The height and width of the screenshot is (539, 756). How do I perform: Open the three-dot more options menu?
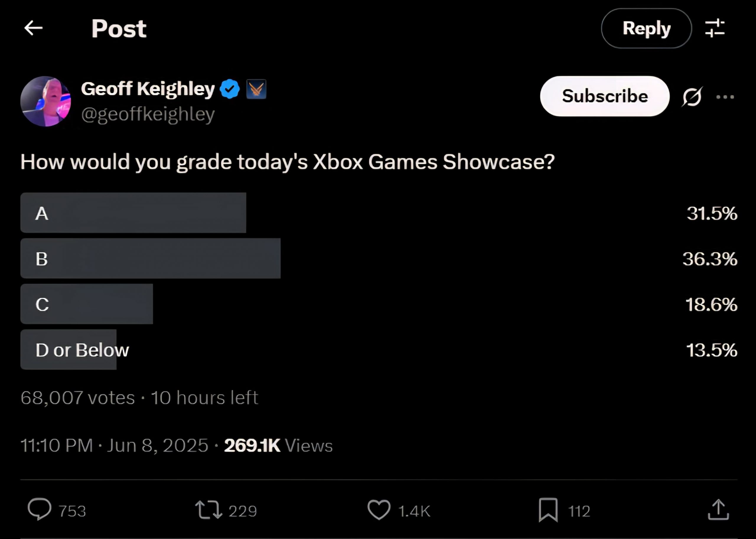(x=725, y=97)
